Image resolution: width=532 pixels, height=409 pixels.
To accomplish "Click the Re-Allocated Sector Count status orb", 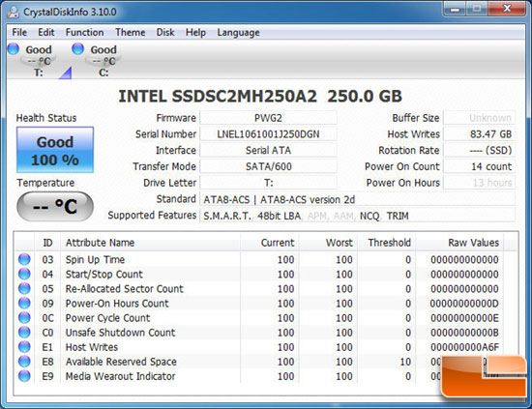I will pos(24,288).
